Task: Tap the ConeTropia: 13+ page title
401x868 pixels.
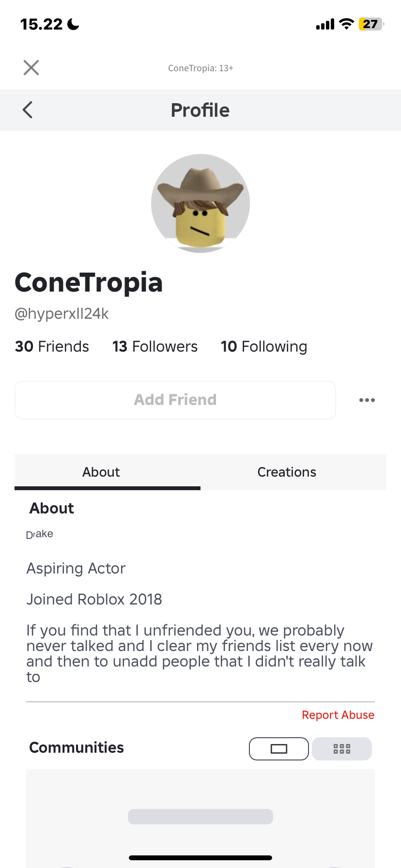Action: [x=200, y=68]
